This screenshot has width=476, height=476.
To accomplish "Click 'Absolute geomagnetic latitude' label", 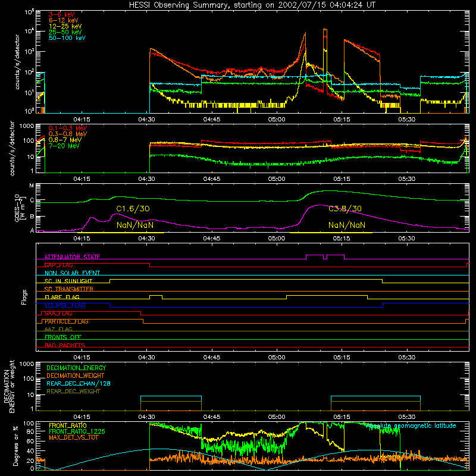I will pyautogui.click(x=411, y=426).
